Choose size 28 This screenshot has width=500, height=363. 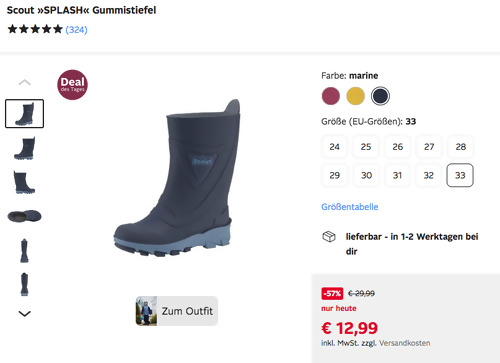[461, 147]
